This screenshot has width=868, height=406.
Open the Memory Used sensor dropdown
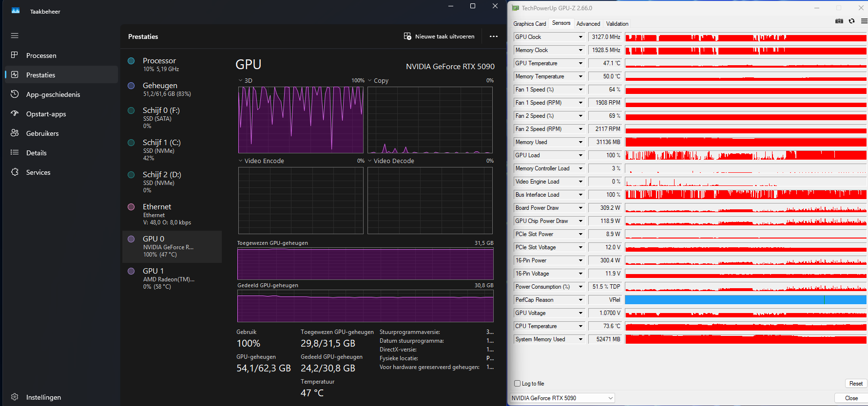[x=580, y=142]
